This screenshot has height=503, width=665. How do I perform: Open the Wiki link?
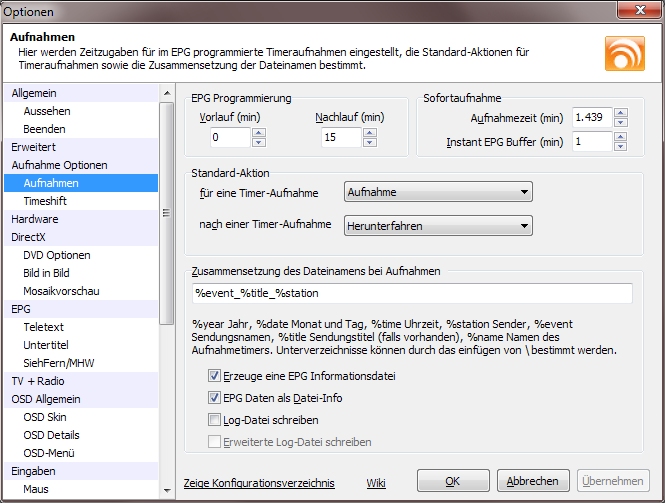376,483
